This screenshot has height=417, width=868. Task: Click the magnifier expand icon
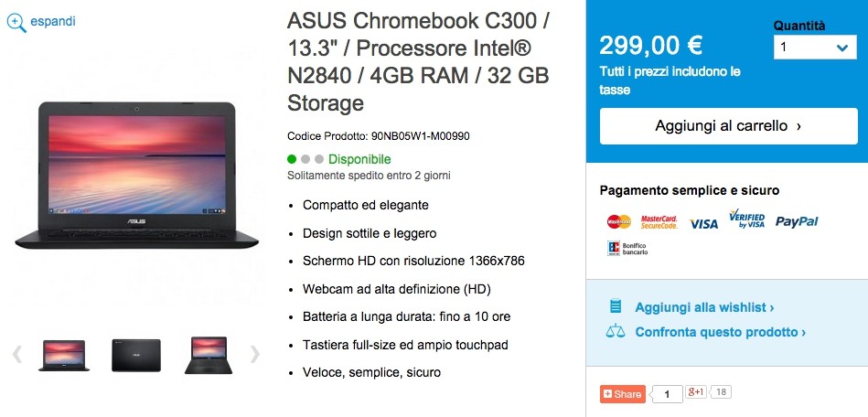(16, 22)
